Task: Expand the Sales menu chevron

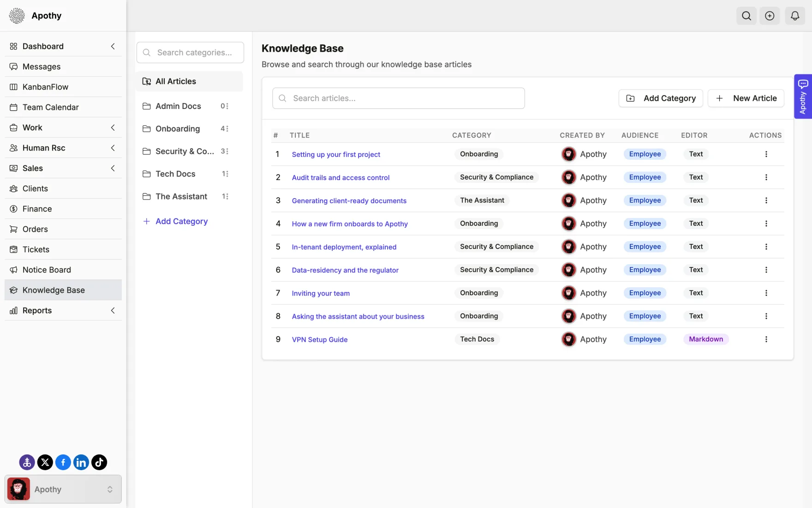Action: (x=113, y=168)
